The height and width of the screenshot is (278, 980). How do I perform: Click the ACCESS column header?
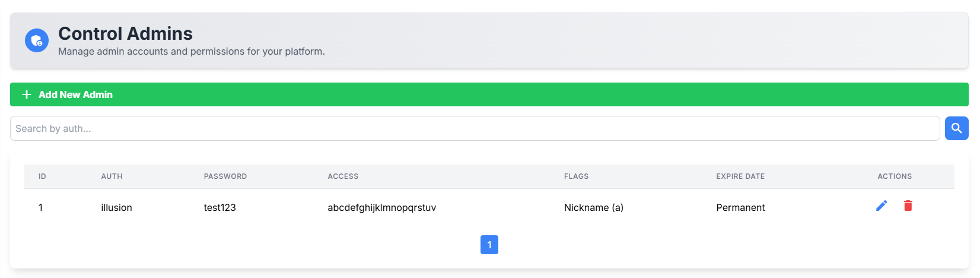tap(343, 176)
